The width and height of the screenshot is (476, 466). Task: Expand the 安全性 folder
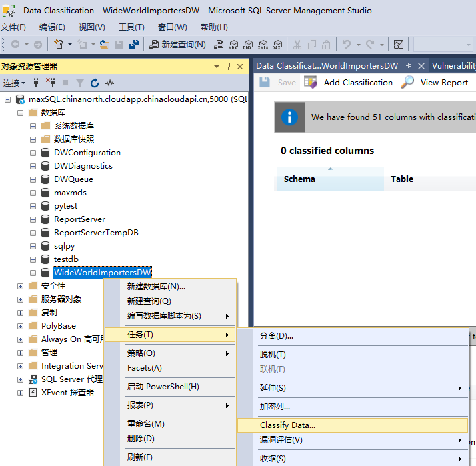21,286
